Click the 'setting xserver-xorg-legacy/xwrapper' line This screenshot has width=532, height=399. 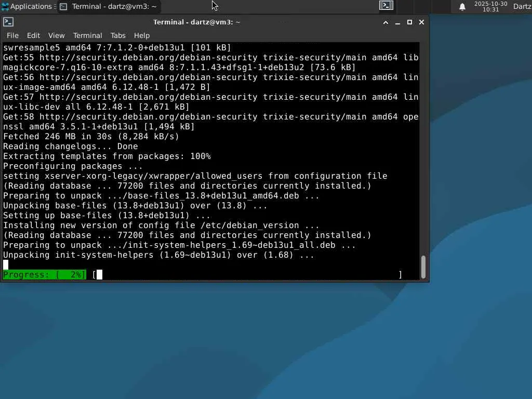[x=195, y=176]
